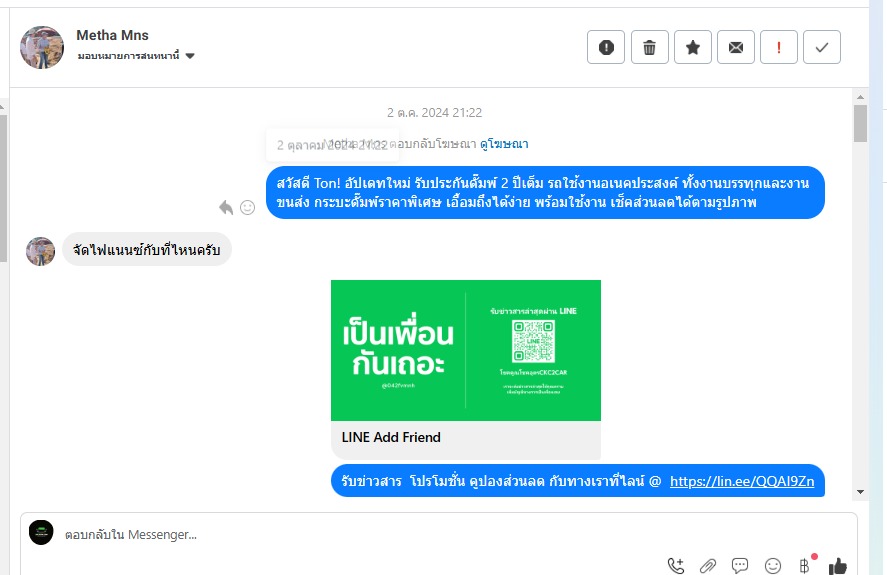
Task: Mark conversation done with checkmark icon
Action: pos(822,48)
